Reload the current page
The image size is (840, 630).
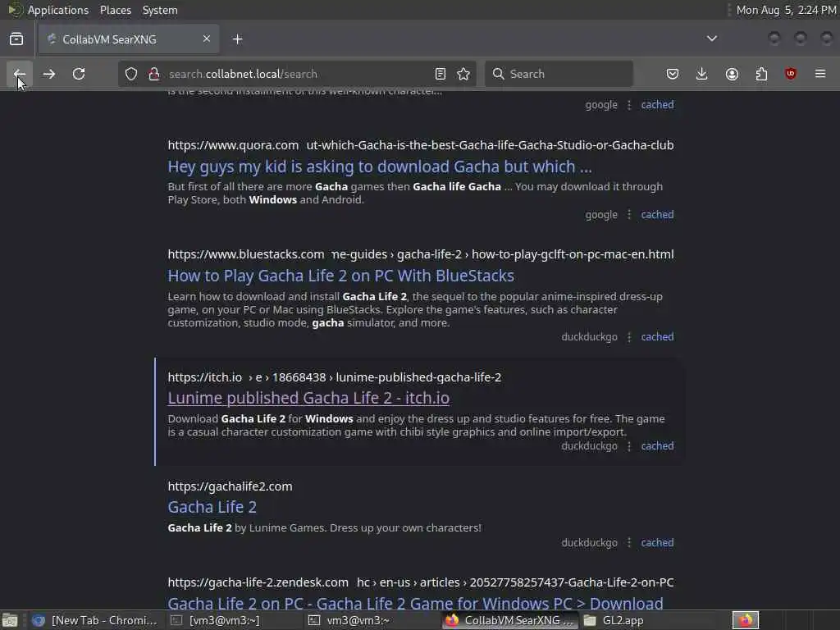79,74
